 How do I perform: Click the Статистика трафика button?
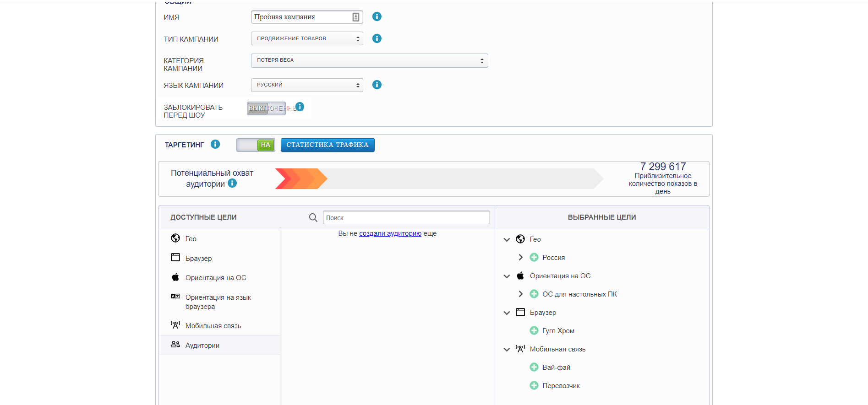tap(327, 145)
